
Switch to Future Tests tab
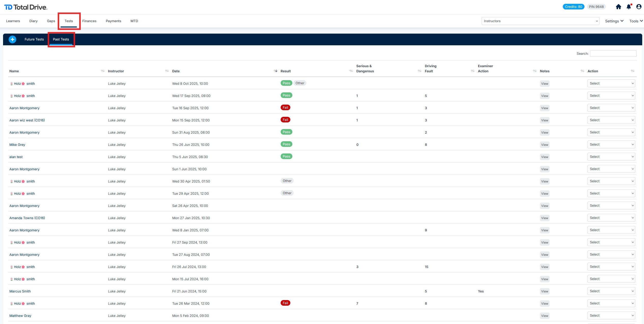(34, 39)
